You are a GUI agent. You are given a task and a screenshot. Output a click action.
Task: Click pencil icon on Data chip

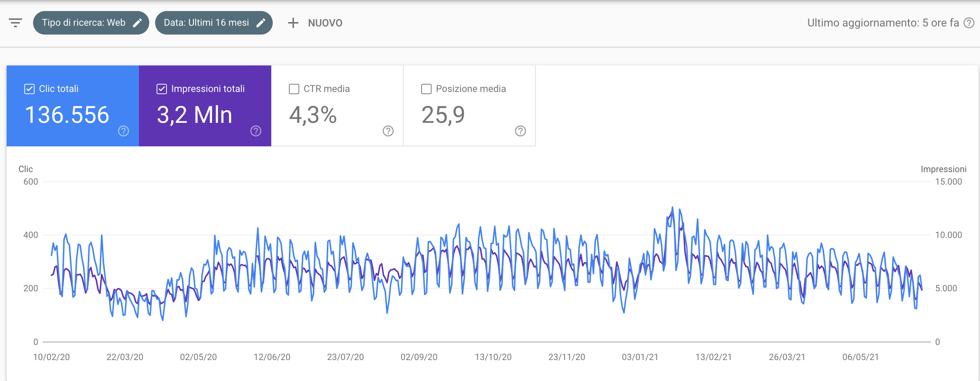pos(261,23)
